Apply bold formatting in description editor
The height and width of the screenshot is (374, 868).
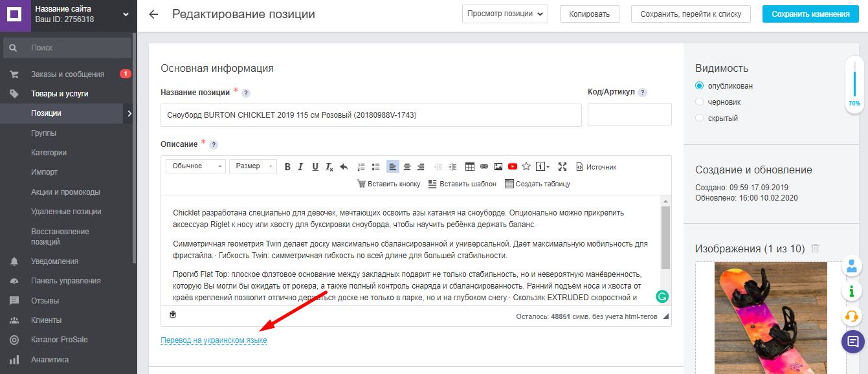[288, 166]
